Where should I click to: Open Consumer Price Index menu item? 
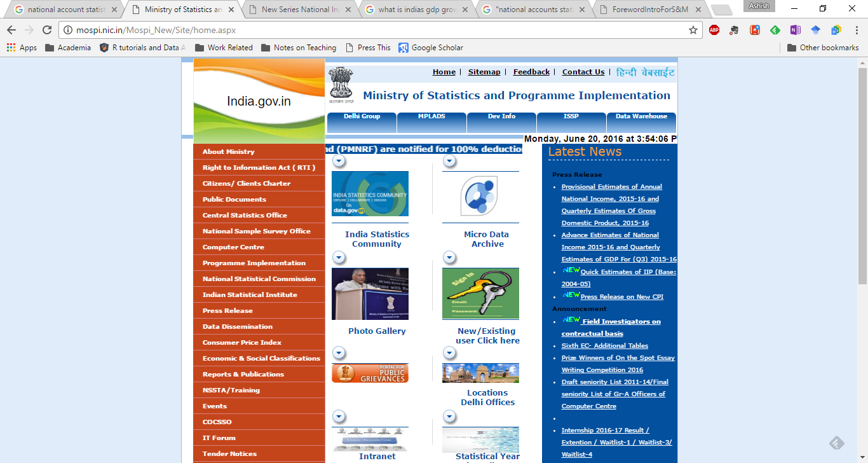click(x=259, y=342)
